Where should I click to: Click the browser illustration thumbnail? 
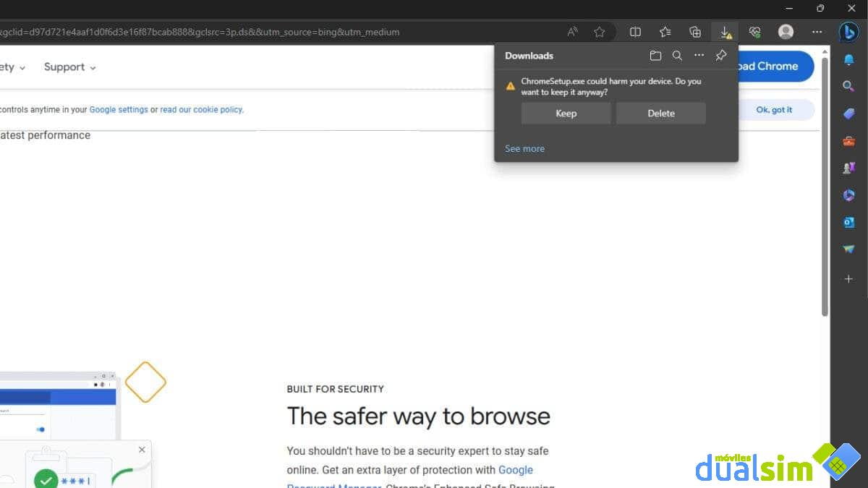click(x=59, y=405)
